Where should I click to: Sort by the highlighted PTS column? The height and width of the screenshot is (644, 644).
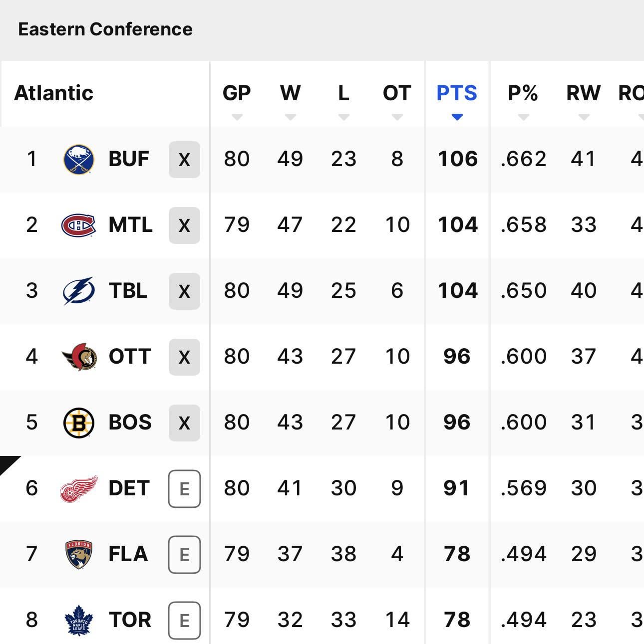point(457,94)
